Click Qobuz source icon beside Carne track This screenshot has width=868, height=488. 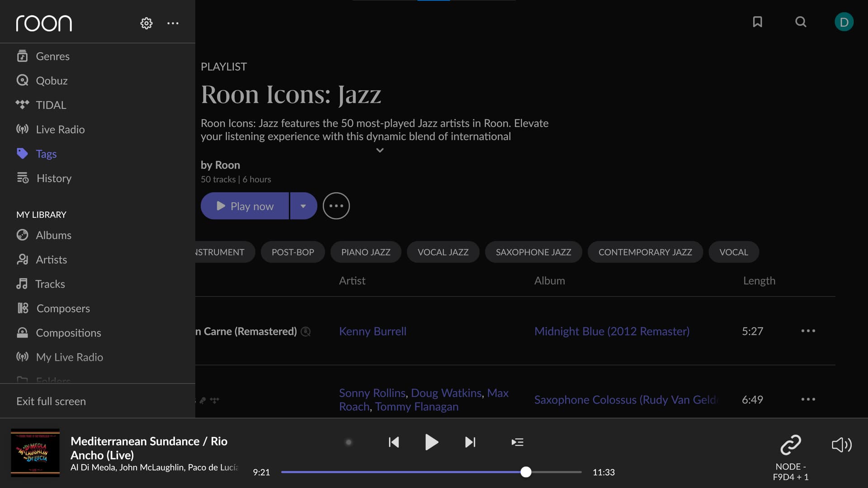pyautogui.click(x=306, y=332)
